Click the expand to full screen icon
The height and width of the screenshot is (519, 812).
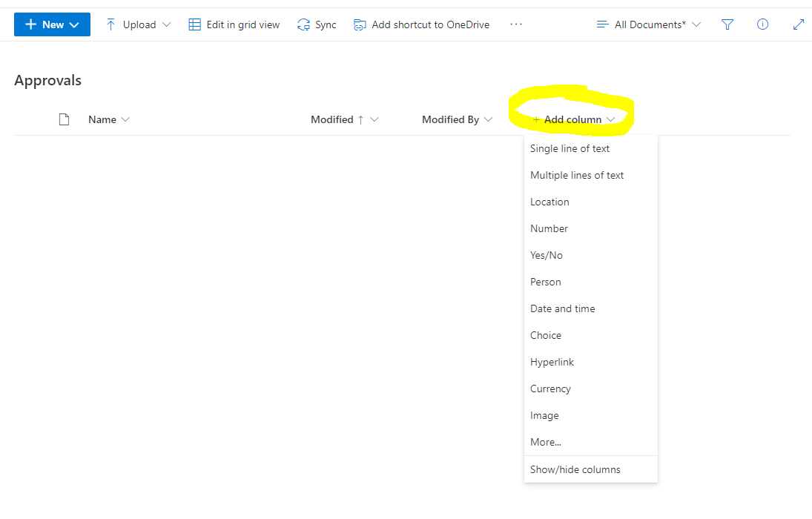click(x=799, y=24)
